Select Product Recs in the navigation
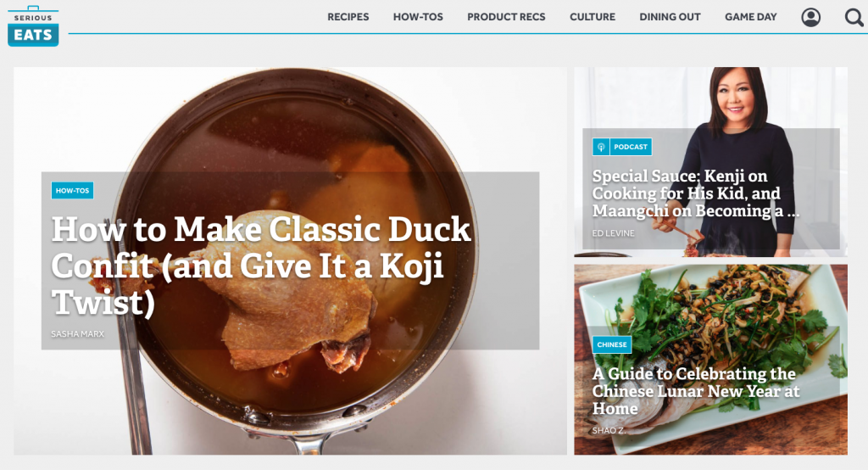The height and width of the screenshot is (470, 868). point(506,17)
